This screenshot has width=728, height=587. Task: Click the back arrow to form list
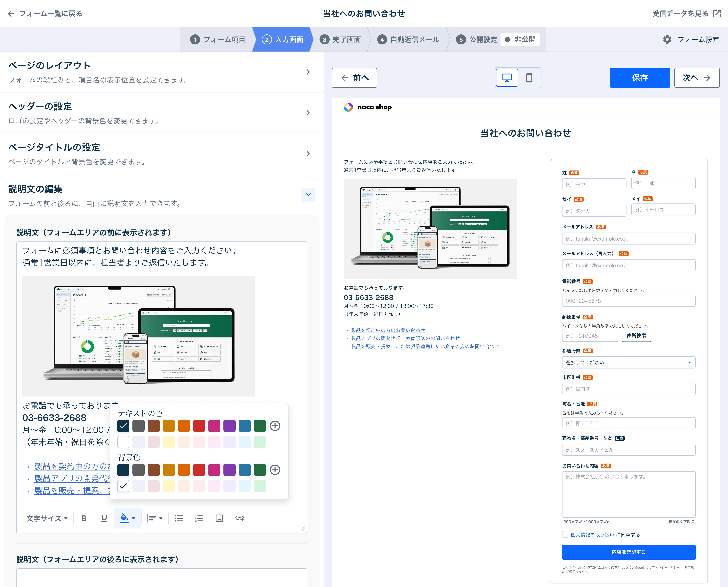(11, 14)
